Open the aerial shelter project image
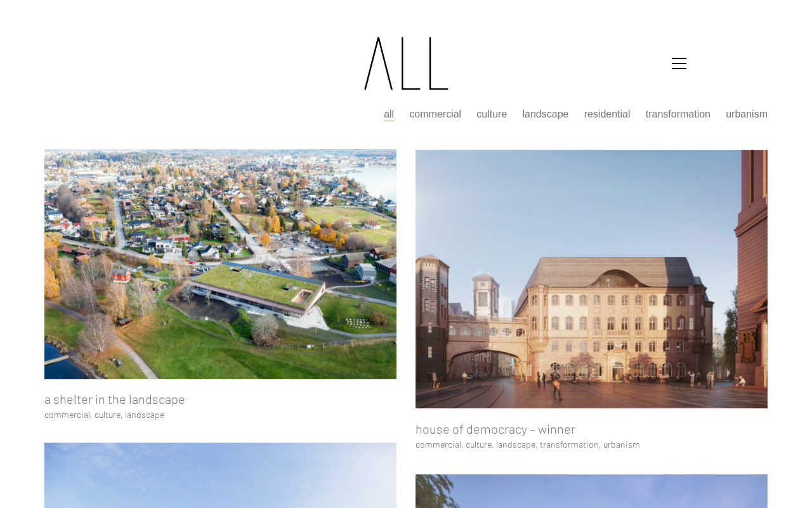The width and height of the screenshot is (812, 508). (220, 264)
